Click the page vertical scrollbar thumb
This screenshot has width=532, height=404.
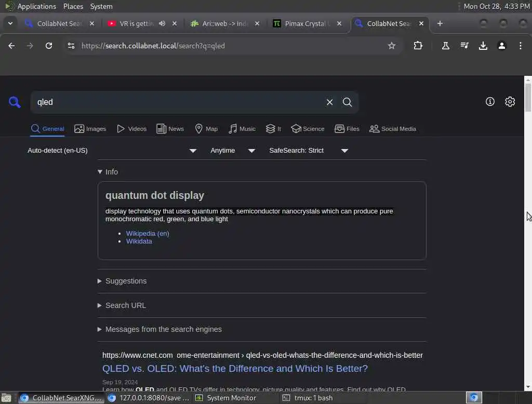pyautogui.click(x=528, y=97)
